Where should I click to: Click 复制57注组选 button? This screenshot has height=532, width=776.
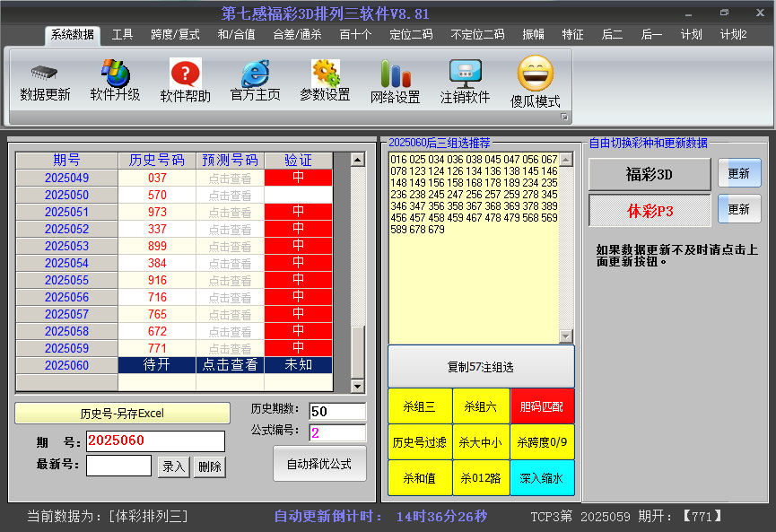pyautogui.click(x=481, y=367)
